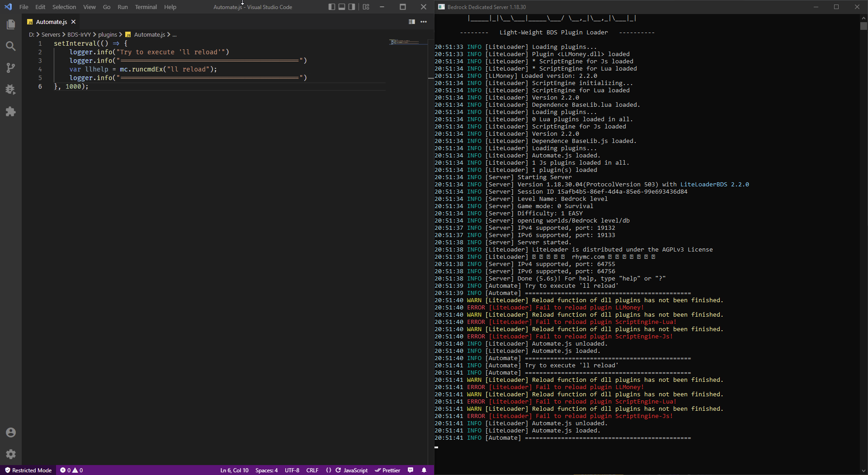Click the Manage settings gear icon
This screenshot has height=475, width=868.
(x=10, y=454)
